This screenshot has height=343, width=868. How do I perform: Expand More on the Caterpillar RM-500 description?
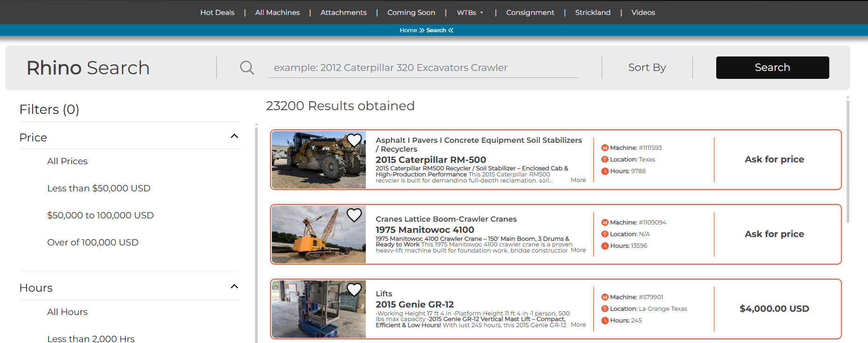[578, 180]
